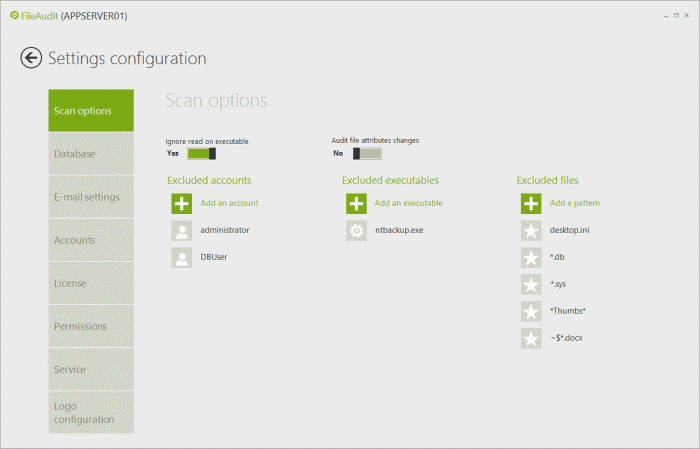Click the green plus icon for Add an executable
Screen dimensions: 700x449
[x=356, y=204]
